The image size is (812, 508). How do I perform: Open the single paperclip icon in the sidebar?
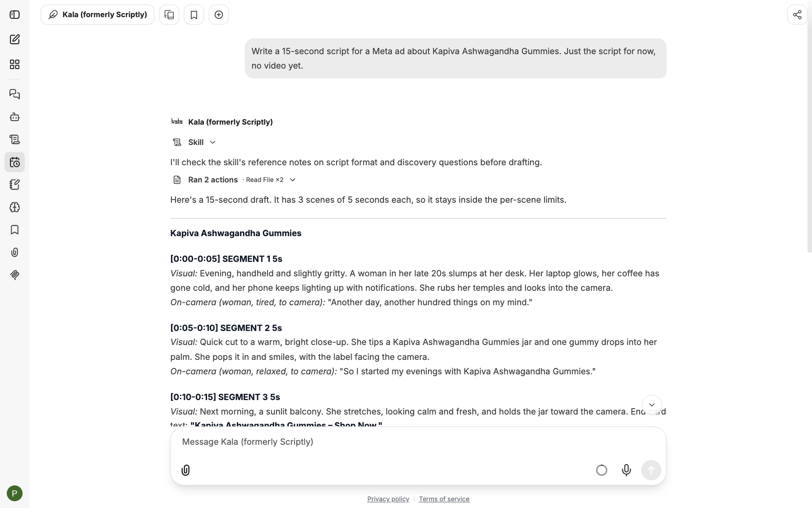pos(14,252)
